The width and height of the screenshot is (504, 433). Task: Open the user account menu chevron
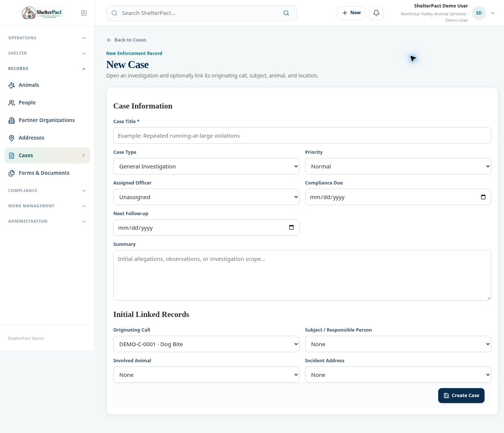point(493,13)
